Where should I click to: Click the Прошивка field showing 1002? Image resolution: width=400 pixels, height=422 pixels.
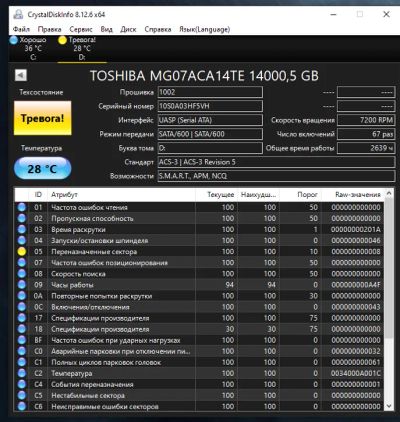[x=210, y=92]
